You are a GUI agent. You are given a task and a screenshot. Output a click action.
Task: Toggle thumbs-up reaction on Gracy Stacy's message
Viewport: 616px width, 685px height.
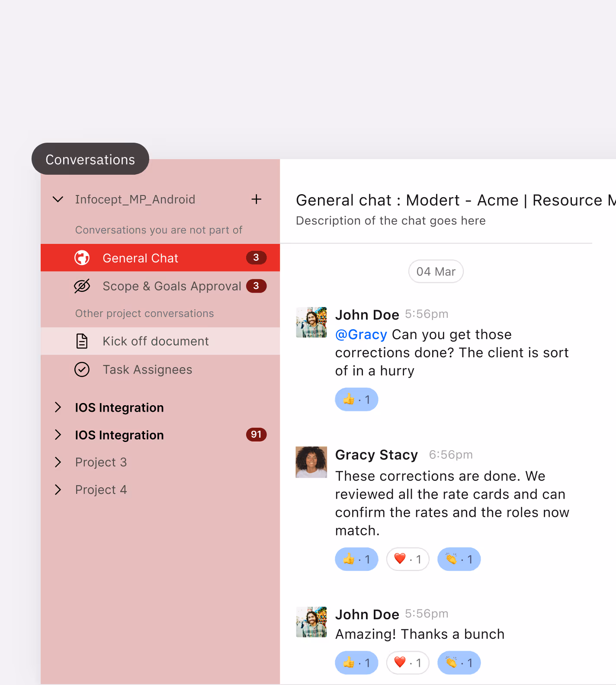(x=356, y=559)
